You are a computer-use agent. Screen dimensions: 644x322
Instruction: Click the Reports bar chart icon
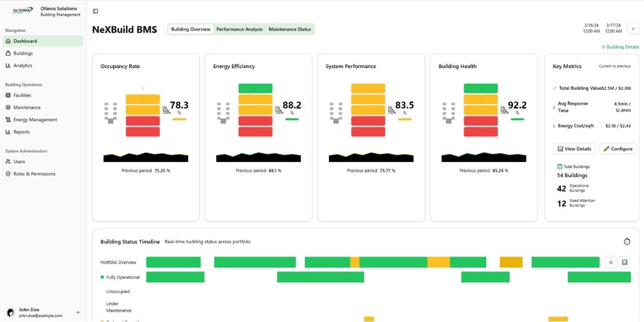pyautogui.click(x=8, y=132)
